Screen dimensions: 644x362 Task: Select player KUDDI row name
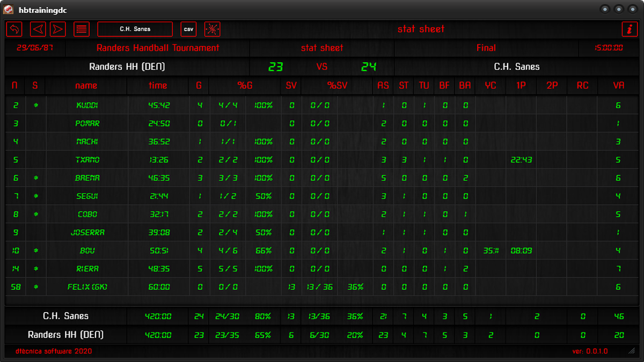click(x=87, y=106)
